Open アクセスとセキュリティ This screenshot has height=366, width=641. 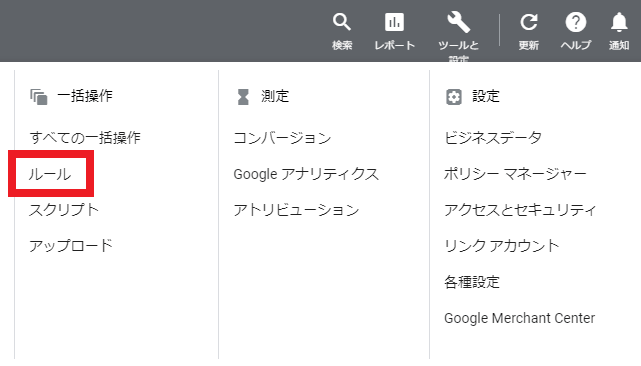coord(520,210)
